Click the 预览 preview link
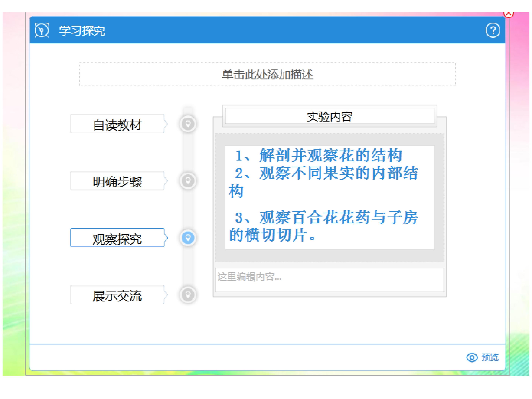Image resolution: width=532 pixels, height=399 pixels. click(490, 357)
